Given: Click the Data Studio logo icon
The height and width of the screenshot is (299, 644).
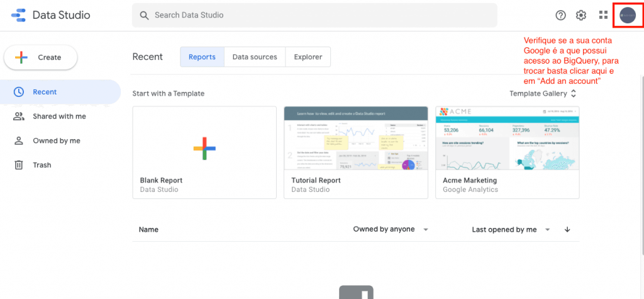Looking at the screenshot, I should (x=18, y=15).
